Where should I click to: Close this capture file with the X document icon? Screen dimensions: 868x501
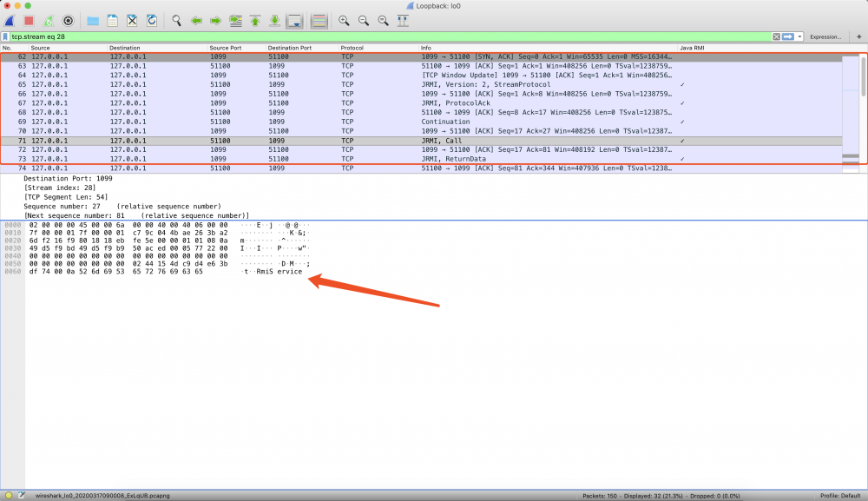[132, 21]
